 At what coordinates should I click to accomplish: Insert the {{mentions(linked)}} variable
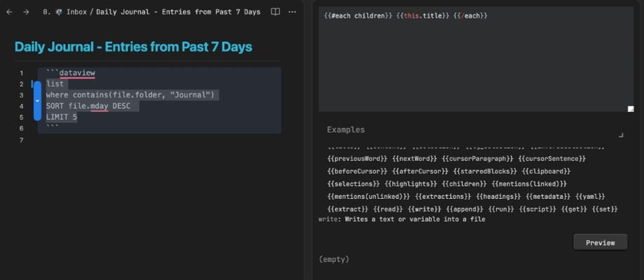click(529, 183)
